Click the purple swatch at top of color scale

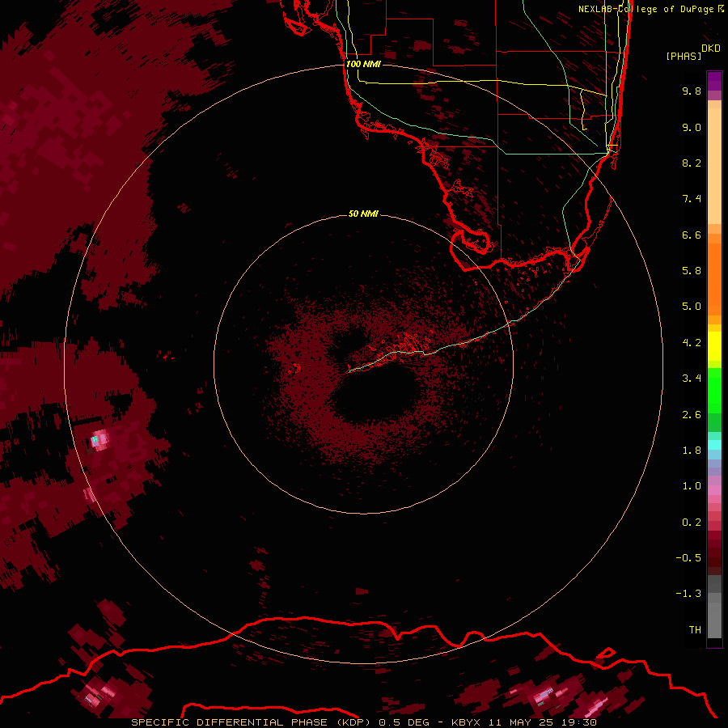click(x=714, y=81)
